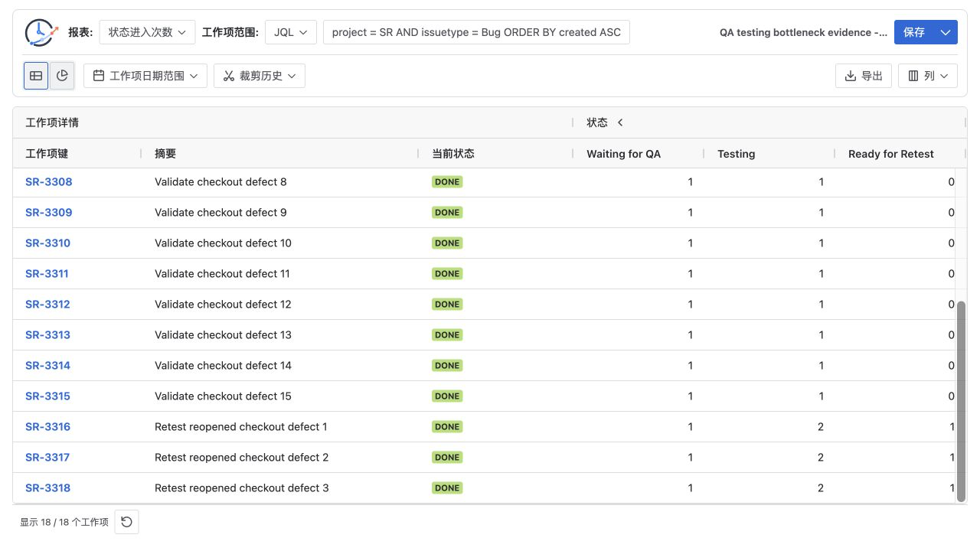Click the 当前状态 column header
The image size is (980, 551).
tap(453, 154)
